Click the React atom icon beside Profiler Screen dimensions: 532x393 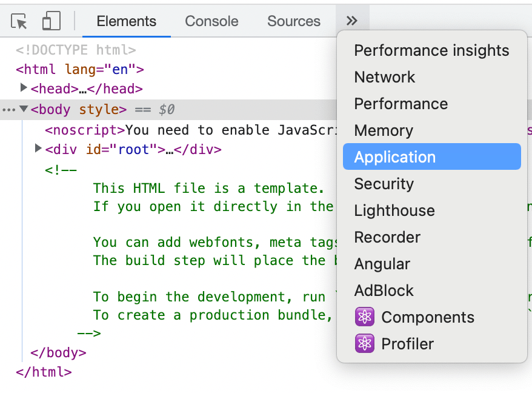tap(364, 344)
